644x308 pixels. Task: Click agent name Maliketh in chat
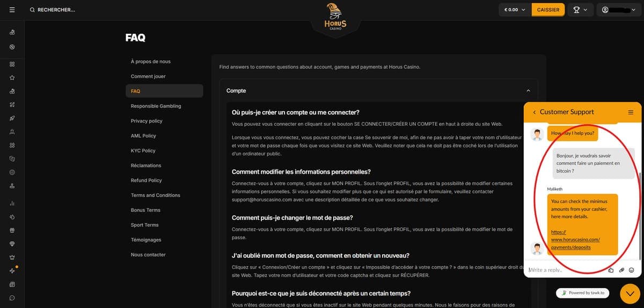(555, 189)
